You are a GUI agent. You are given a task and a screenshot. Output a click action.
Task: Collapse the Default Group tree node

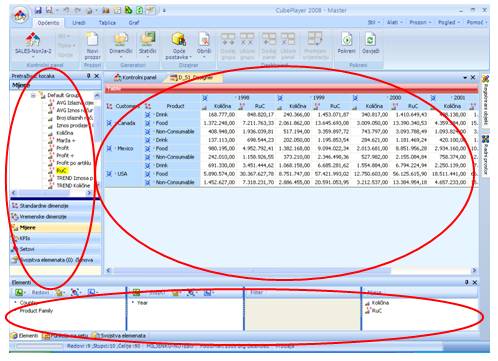tap(33, 95)
